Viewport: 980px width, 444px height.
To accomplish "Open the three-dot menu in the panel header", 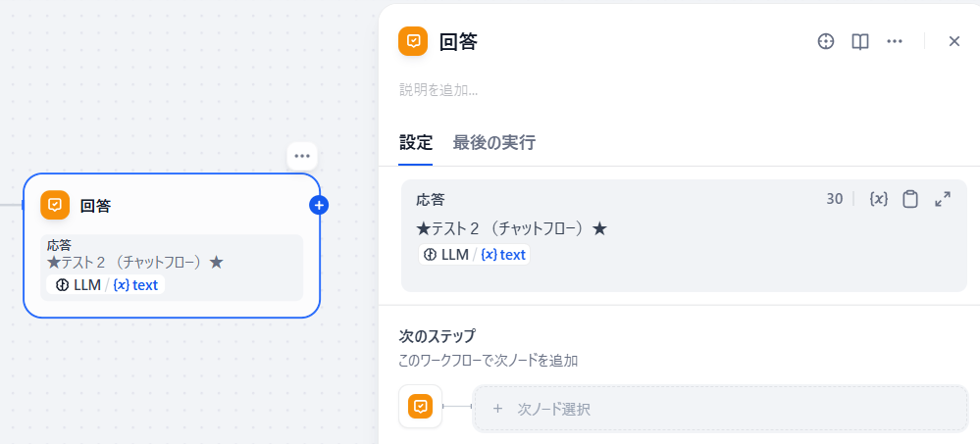I will coord(895,42).
